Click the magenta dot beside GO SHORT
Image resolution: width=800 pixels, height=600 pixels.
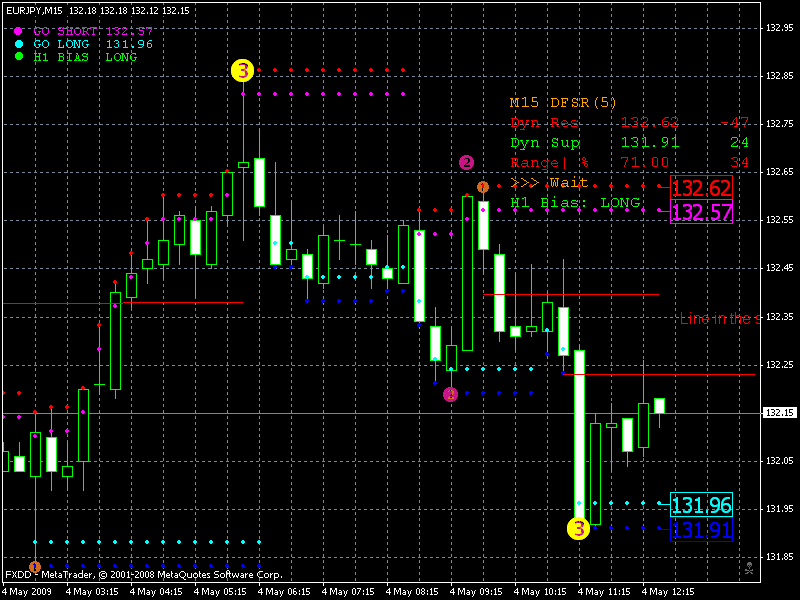(18, 31)
